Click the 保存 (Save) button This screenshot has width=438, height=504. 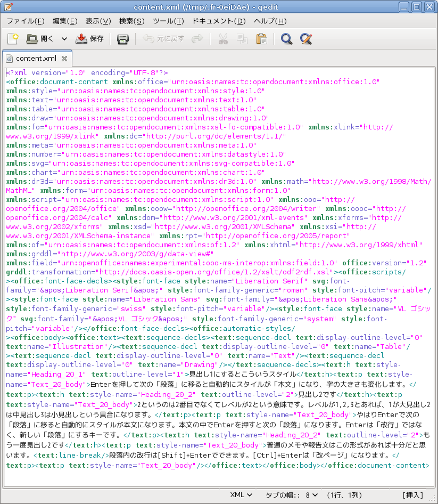pos(89,39)
